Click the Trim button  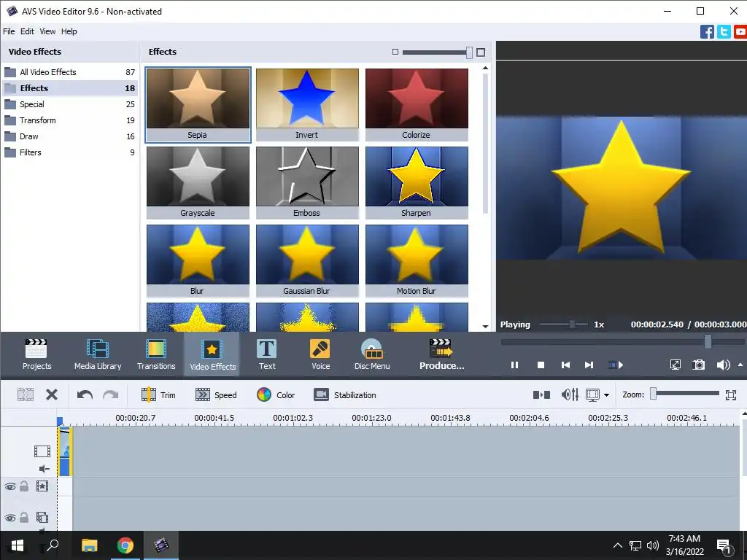[158, 394]
